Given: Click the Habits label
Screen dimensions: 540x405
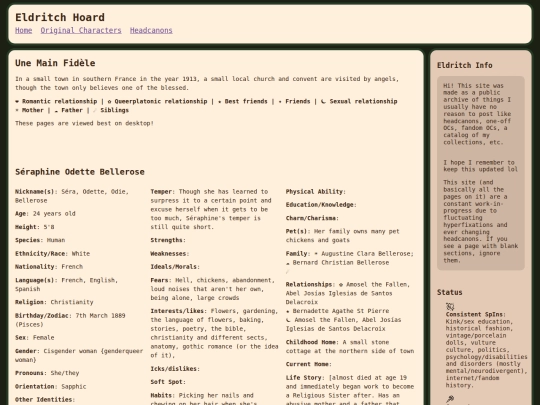Looking at the screenshot, I should pyautogui.click(x=163, y=395).
